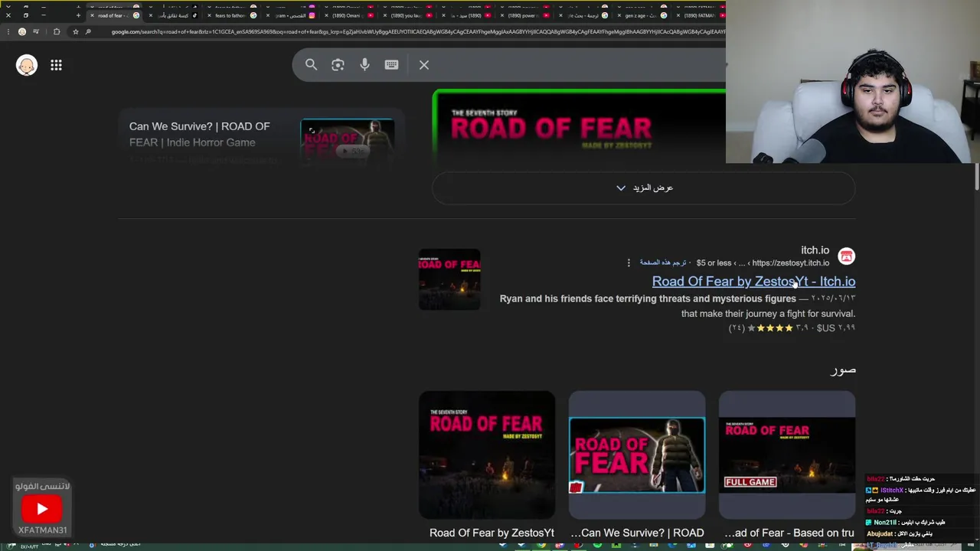Image resolution: width=980 pixels, height=551 pixels.
Task: Open the on-screen keyboard input tool
Action: (391, 65)
